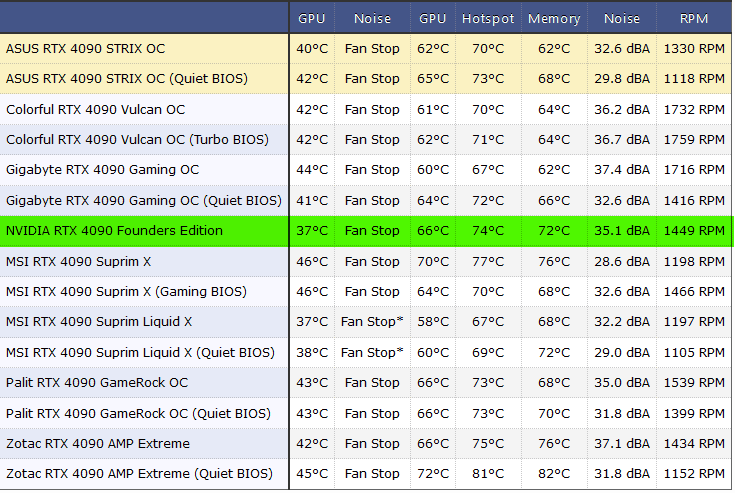Click Palit RTX 4090 GameRock OC (Quiet BIOS)

coord(138,413)
